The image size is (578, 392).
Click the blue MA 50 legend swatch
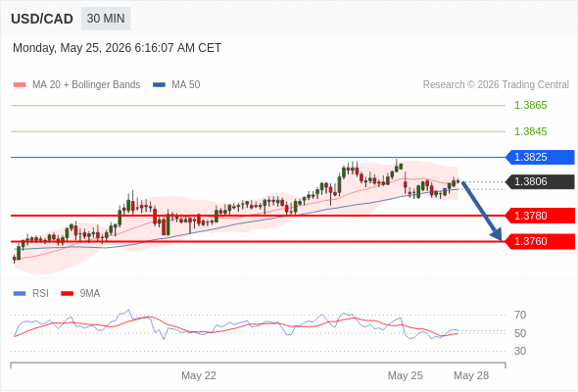click(159, 85)
